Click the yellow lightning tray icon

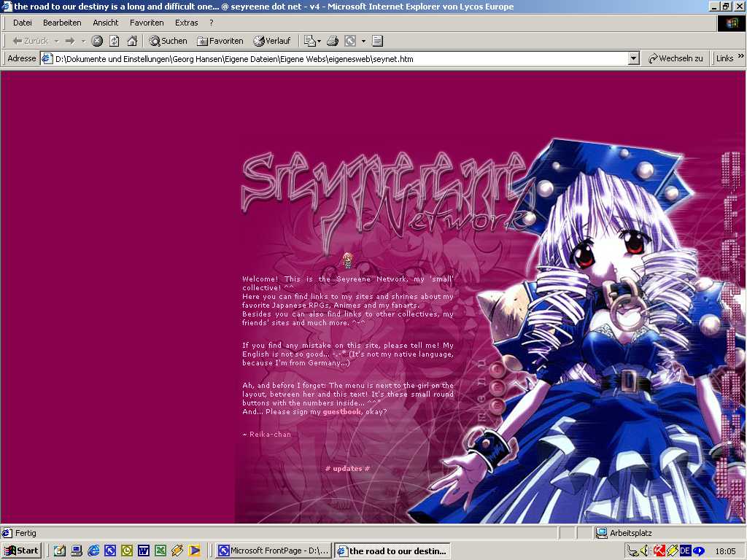pyautogui.click(x=672, y=551)
